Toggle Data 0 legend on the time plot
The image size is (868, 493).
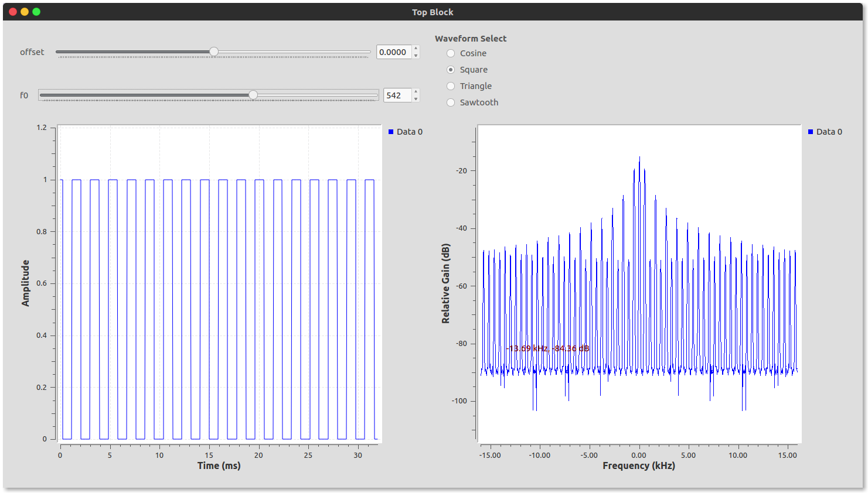406,132
